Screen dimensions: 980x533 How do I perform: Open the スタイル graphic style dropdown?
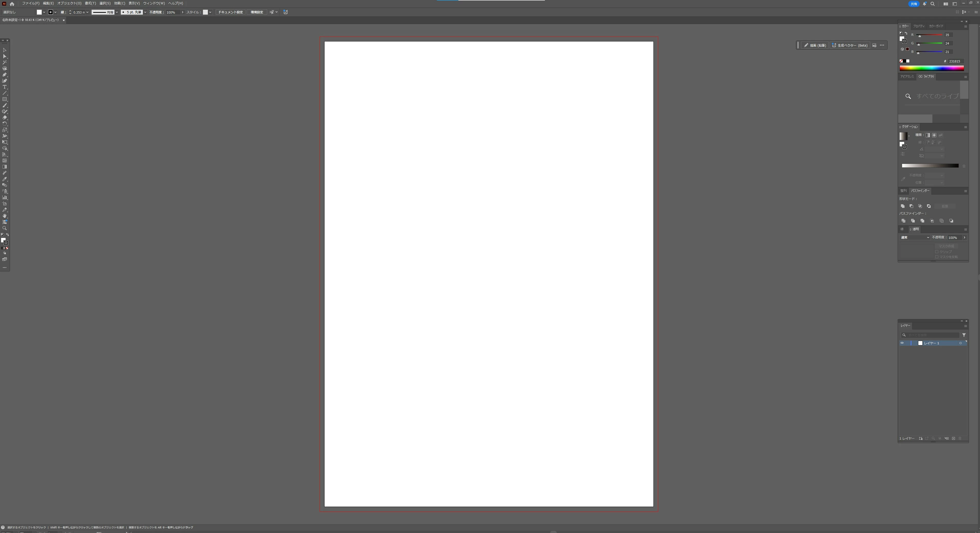(x=210, y=12)
